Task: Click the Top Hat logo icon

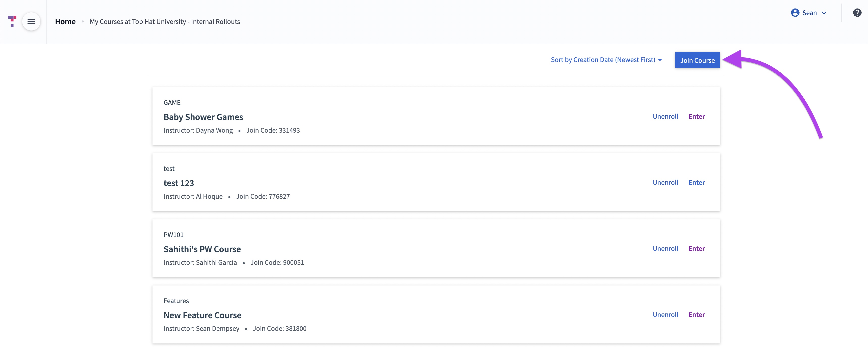Action: point(12,21)
